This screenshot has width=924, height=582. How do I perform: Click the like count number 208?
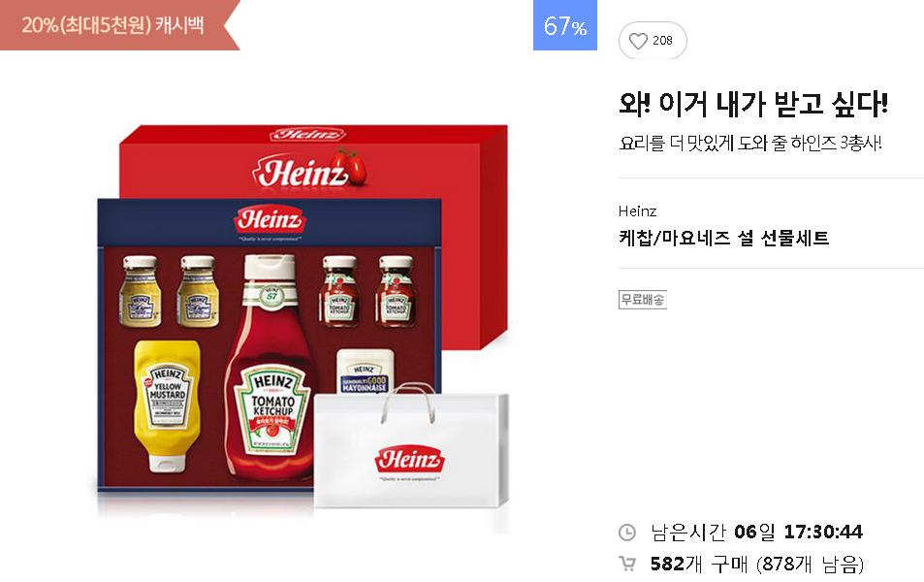pyautogui.click(x=662, y=40)
